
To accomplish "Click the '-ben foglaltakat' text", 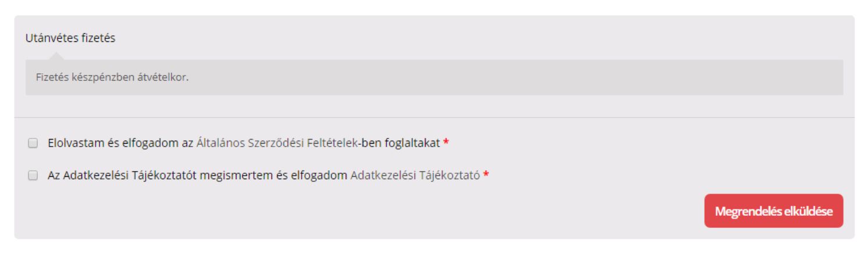I will point(399,143).
